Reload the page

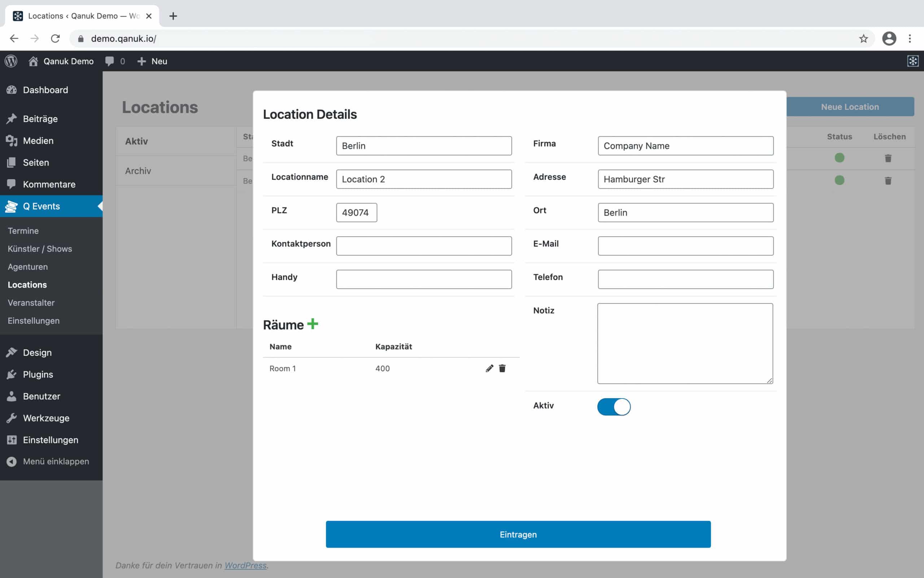click(x=55, y=39)
